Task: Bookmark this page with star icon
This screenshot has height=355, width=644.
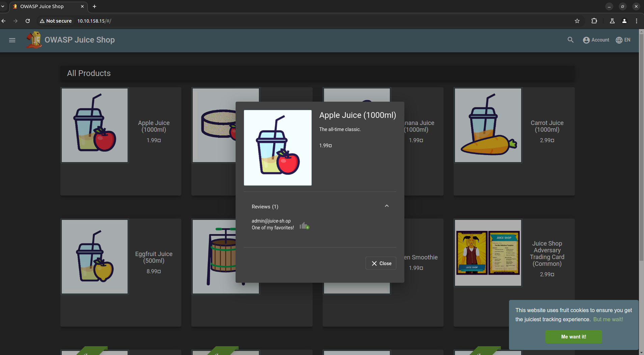Action: 577,21
